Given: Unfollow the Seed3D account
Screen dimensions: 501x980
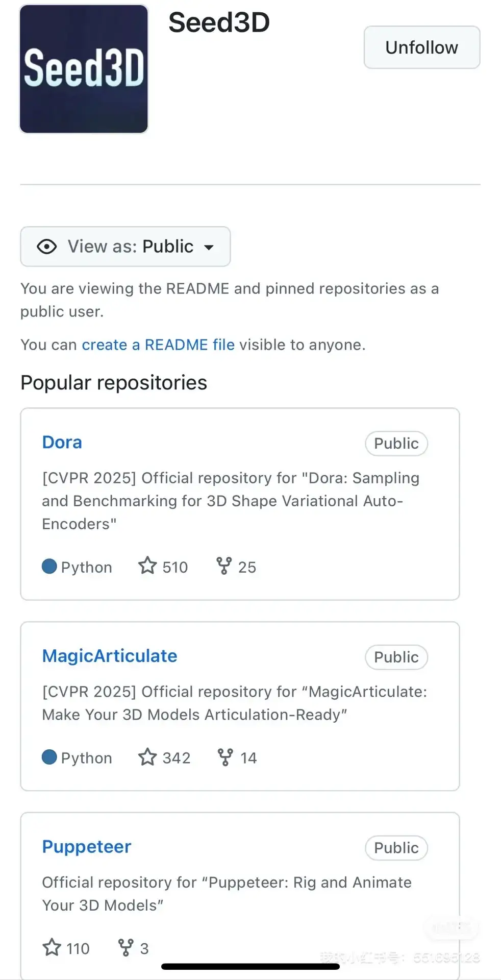Looking at the screenshot, I should [421, 47].
